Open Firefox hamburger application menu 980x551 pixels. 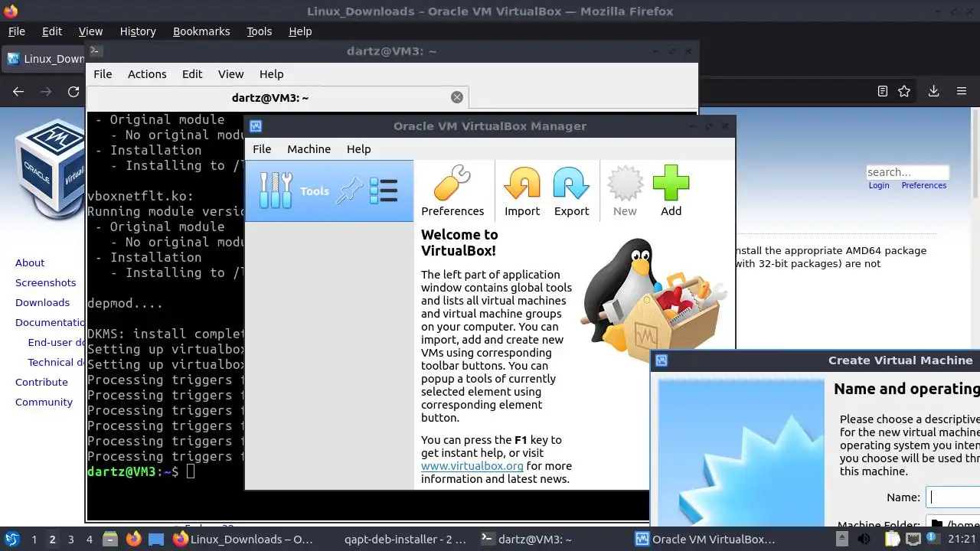(962, 91)
